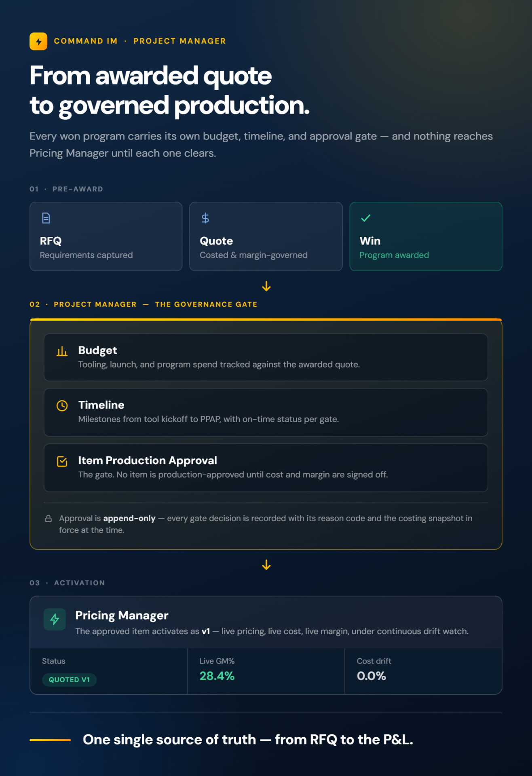Click the Pricing Manager green bolt icon

(x=55, y=619)
